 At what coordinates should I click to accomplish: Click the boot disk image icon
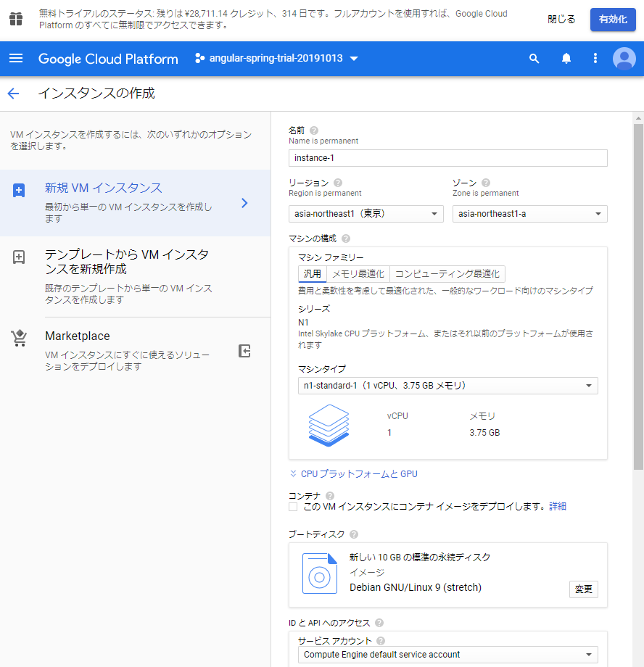320,573
